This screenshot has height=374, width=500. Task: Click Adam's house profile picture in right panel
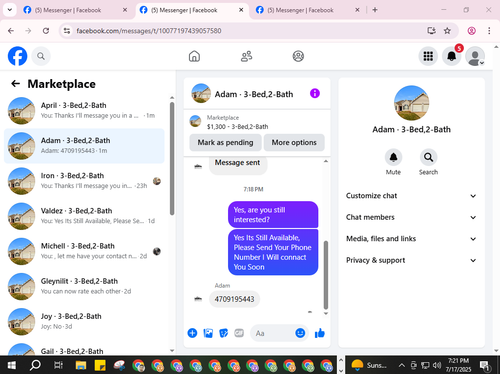[411, 103]
